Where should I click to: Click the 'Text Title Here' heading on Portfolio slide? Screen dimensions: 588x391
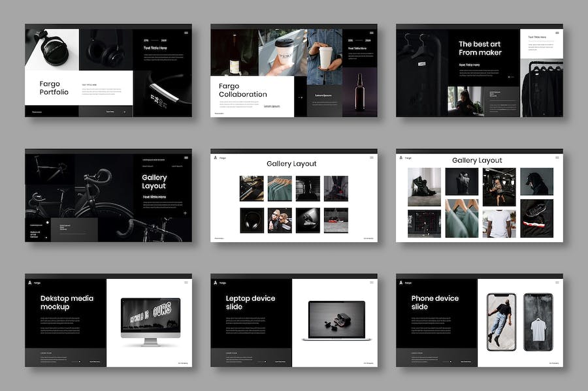pyautogui.click(x=156, y=48)
